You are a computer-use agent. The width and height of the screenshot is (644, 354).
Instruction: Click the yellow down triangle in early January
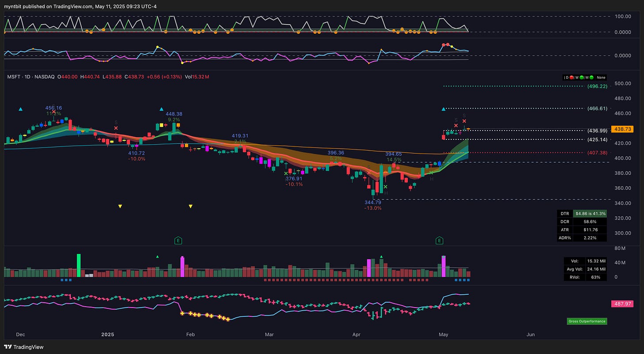[120, 206]
